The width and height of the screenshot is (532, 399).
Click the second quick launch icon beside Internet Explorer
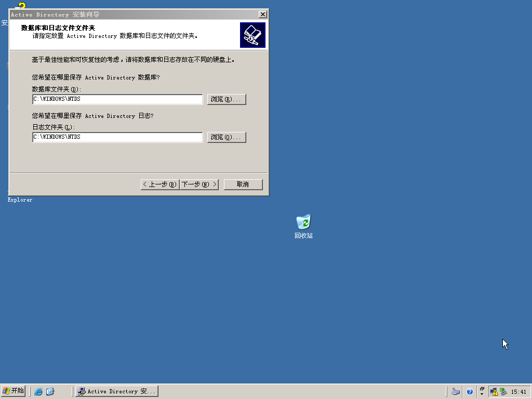pos(50,392)
